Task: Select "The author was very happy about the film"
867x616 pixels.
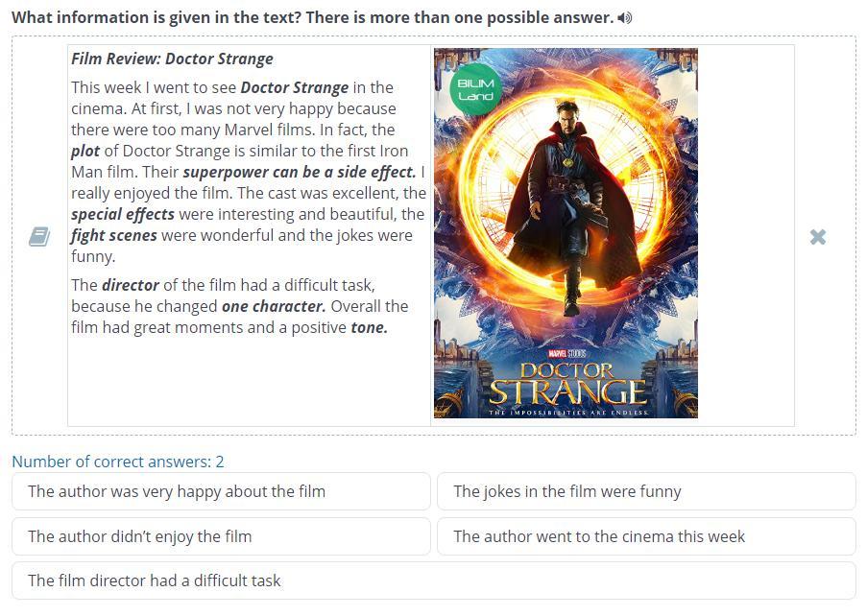Action: 221,491
